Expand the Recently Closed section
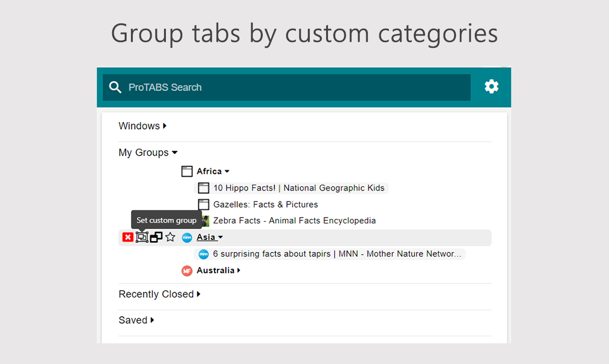 (159, 294)
